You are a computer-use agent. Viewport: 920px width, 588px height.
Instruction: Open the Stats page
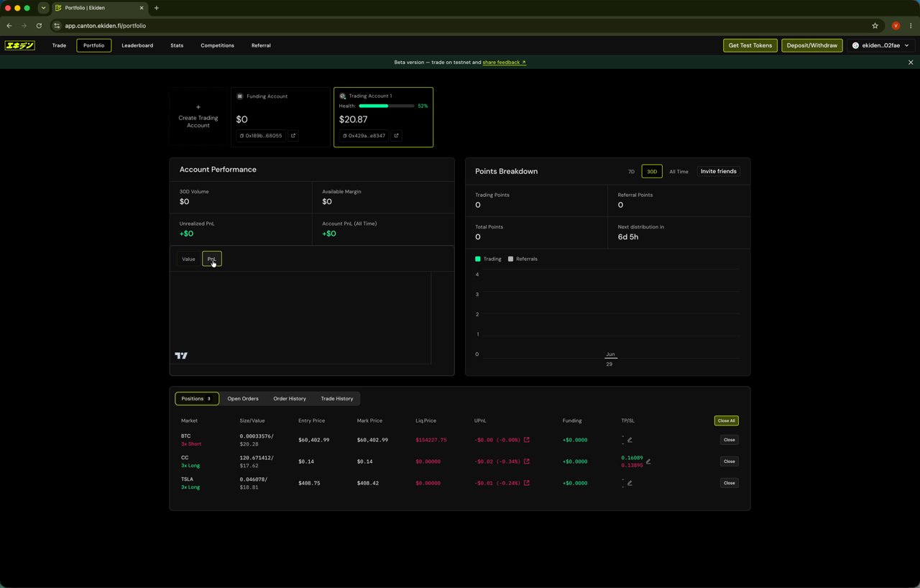coord(177,45)
